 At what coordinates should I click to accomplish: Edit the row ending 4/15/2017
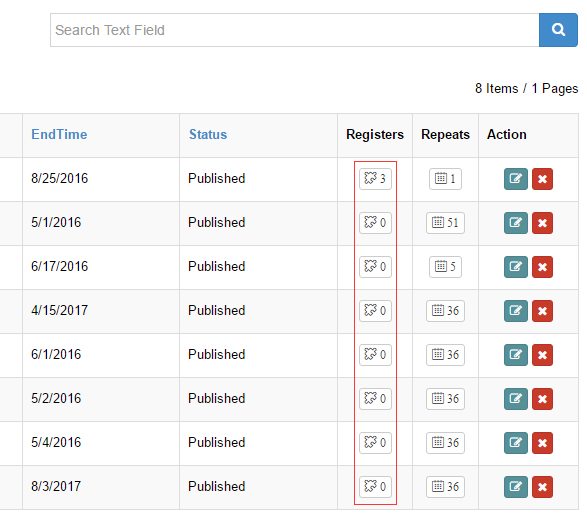[x=515, y=311]
